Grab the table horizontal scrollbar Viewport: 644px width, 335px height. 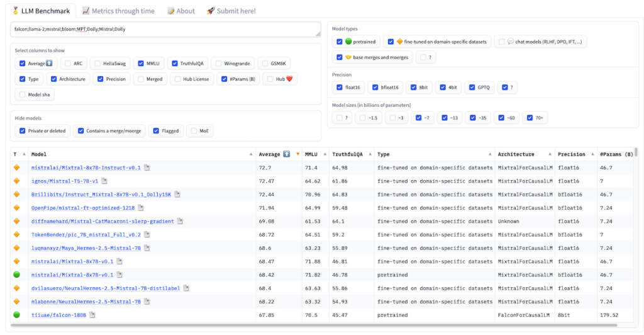pyautogui.click(x=314, y=325)
